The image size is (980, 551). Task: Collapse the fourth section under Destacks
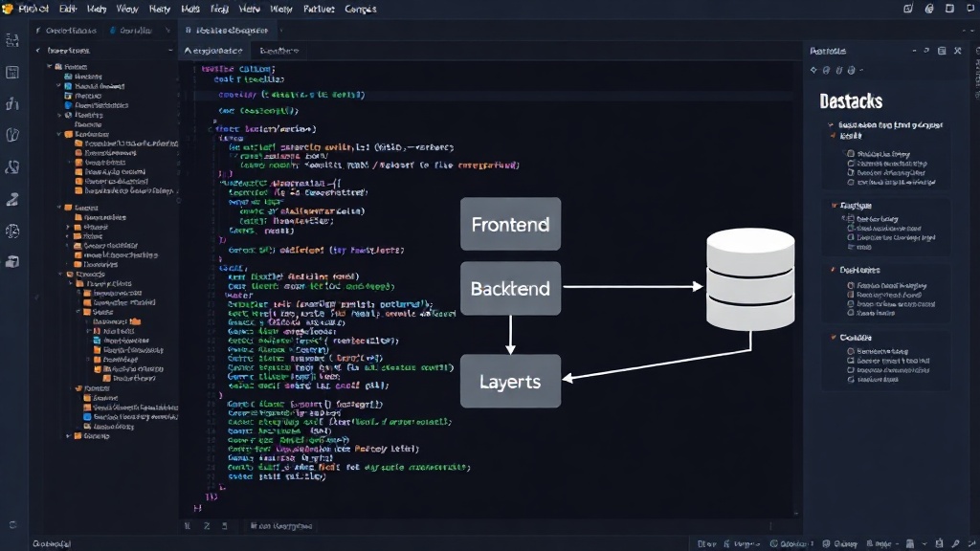coord(834,338)
